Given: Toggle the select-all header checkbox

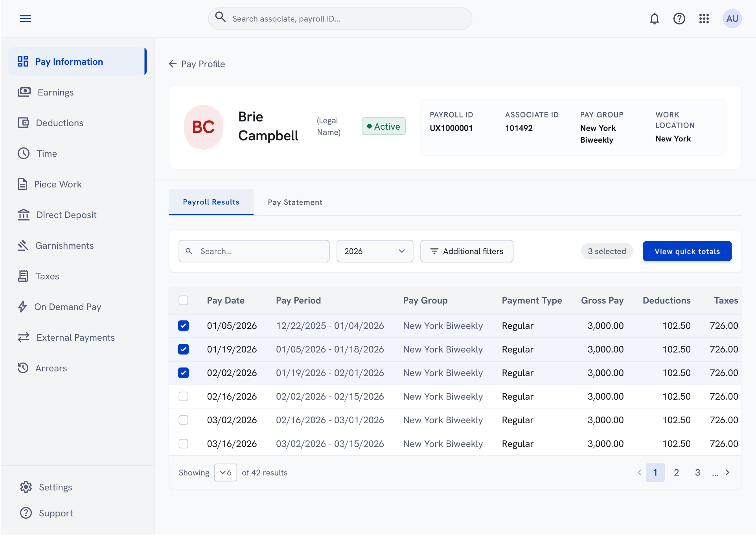Looking at the screenshot, I should tap(183, 300).
